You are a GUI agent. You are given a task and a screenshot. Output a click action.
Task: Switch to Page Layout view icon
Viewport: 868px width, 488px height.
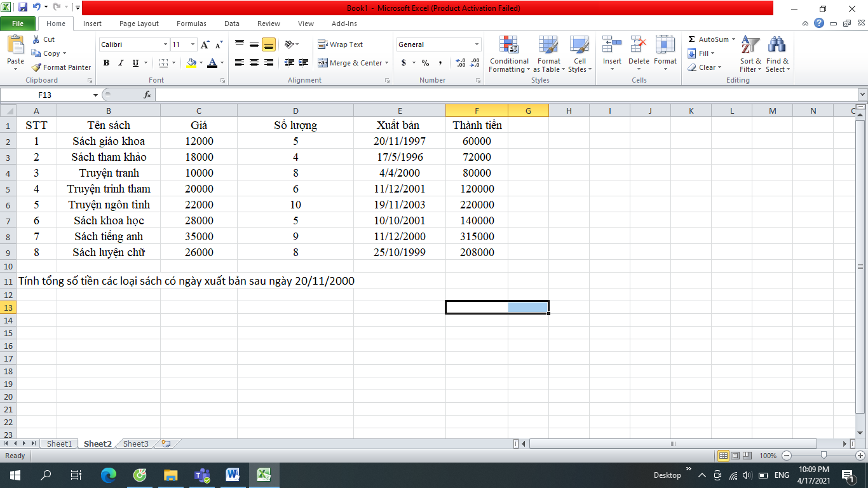[x=735, y=456]
